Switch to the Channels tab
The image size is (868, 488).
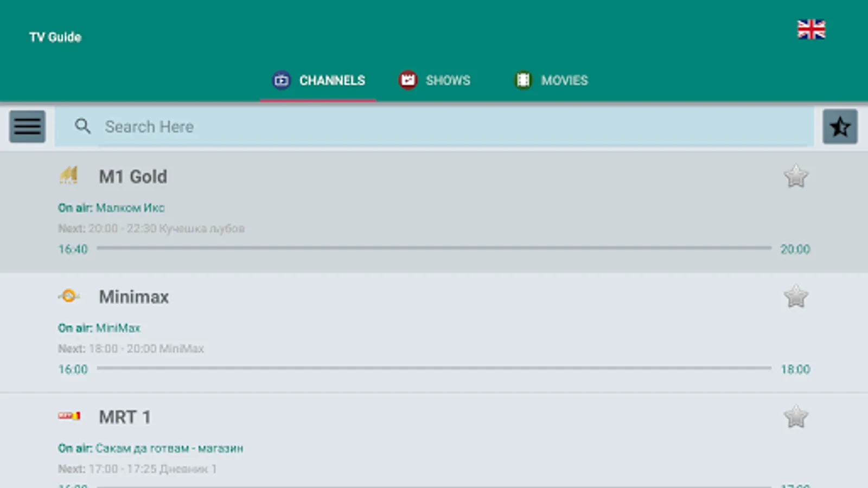[x=318, y=80]
